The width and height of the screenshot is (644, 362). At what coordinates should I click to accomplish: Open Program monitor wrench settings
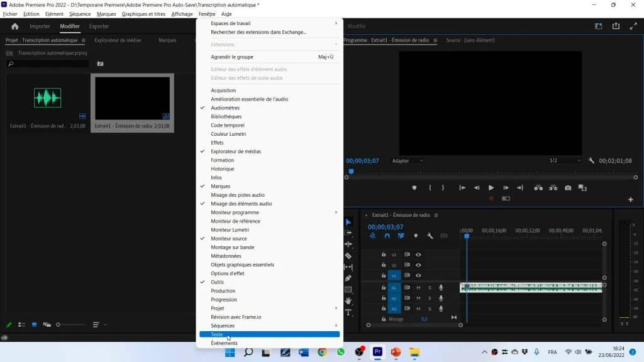(x=591, y=160)
